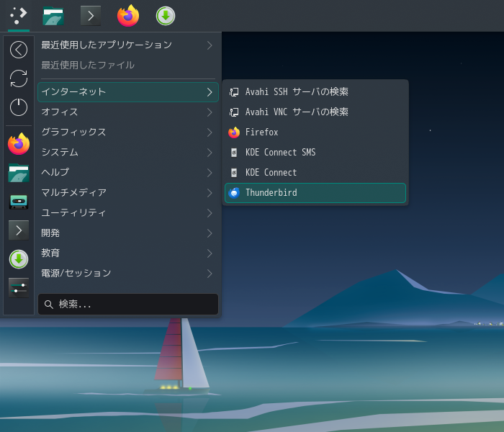Click the 検索... search input field

tap(128, 304)
